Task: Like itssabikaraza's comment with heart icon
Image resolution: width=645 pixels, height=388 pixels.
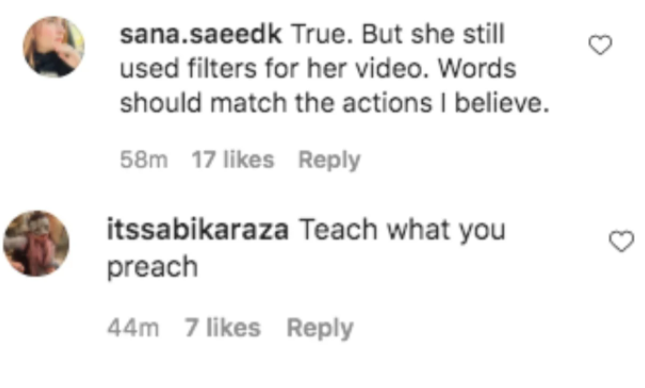Action: [621, 241]
